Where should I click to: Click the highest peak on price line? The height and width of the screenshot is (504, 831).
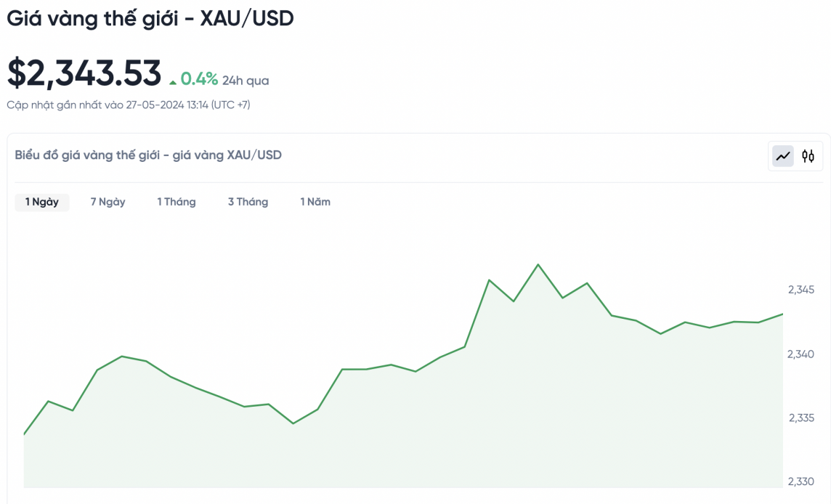pos(538,264)
